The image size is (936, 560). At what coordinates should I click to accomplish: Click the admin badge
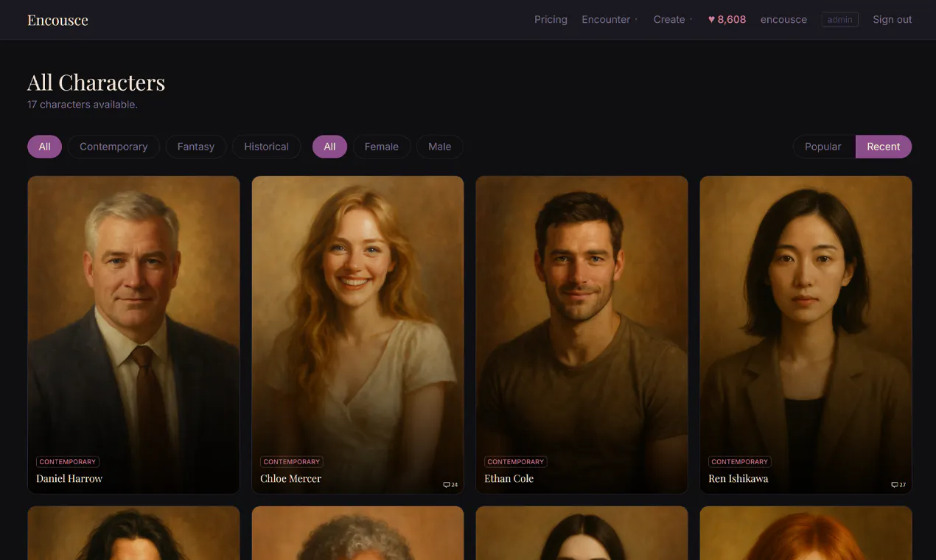[x=839, y=20]
